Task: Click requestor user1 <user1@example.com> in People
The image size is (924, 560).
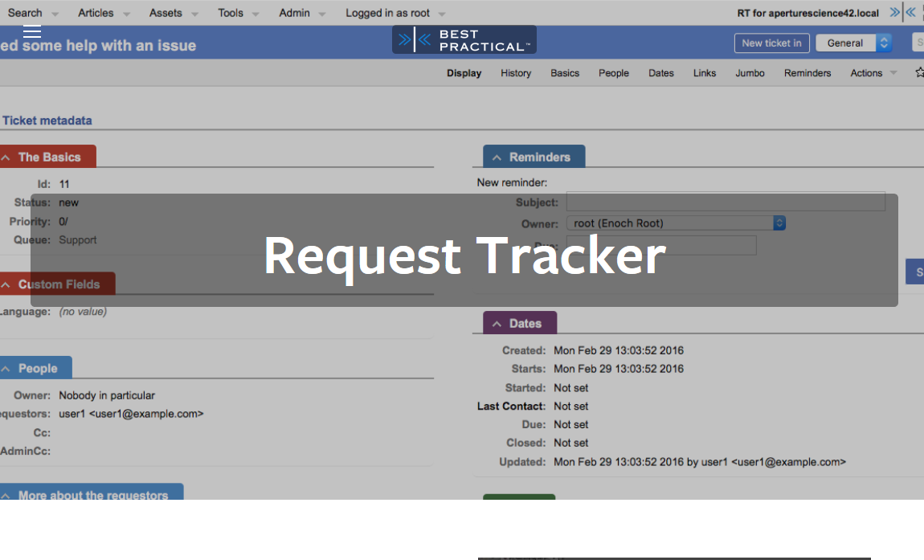Action: point(131,414)
